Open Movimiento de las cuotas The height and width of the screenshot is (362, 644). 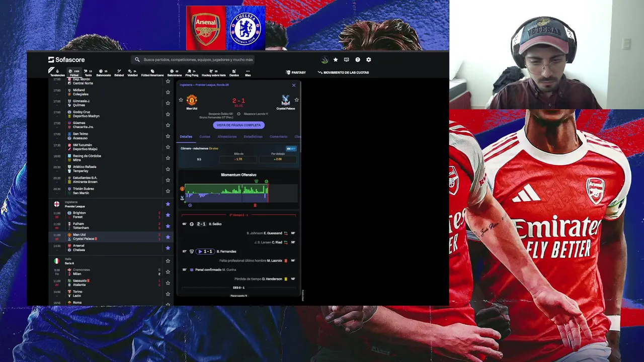pyautogui.click(x=344, y=72)
